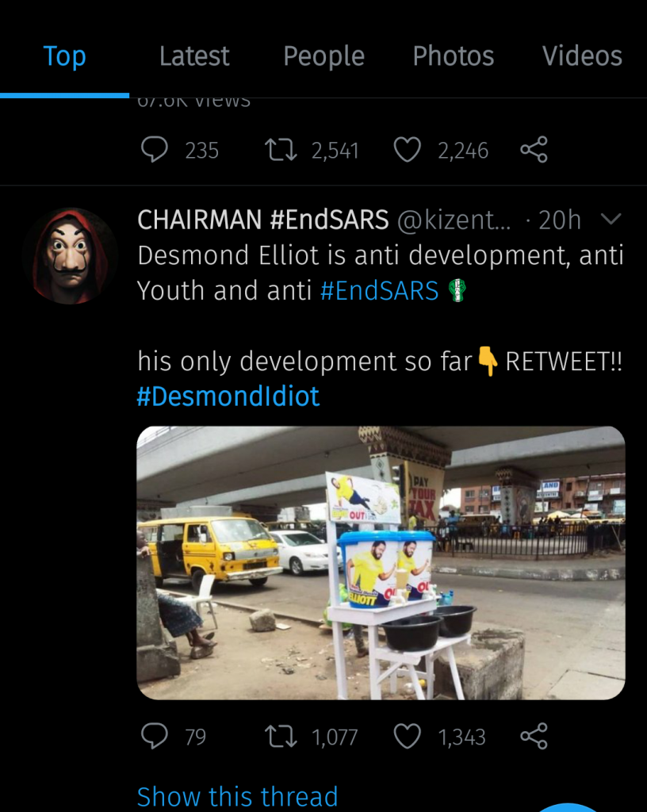Expand the tweet options chevron beside 20h
This screenshot has height=812, width=647.
pyautogui.click(x=611, y=220)
